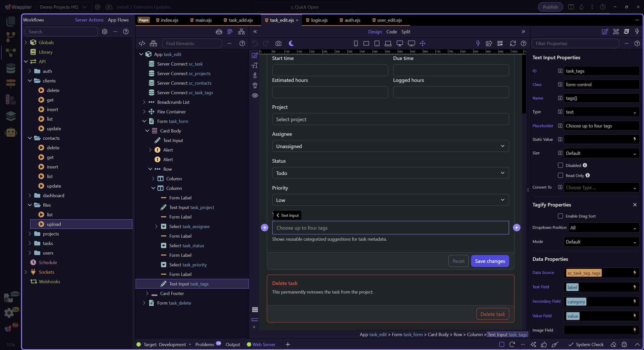The image size is (644, 350).
Task: Enable Drag Sort checkbox
Action: click(560, 216)
